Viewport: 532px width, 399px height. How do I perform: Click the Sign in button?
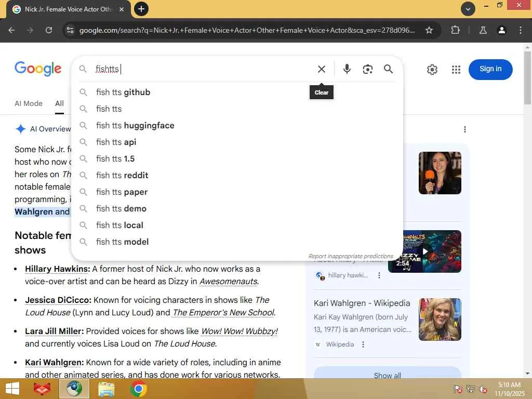point(490,69)
